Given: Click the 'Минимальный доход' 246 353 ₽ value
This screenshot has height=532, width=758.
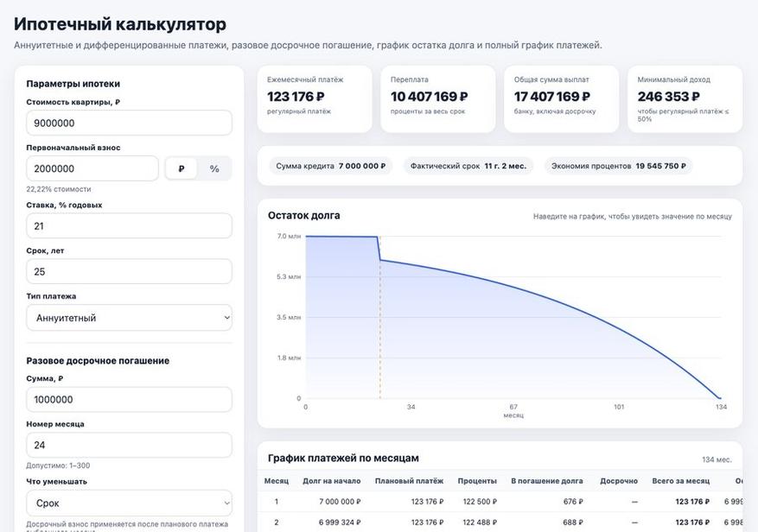Looking at the screenshot, I should (x=668, y=97).
